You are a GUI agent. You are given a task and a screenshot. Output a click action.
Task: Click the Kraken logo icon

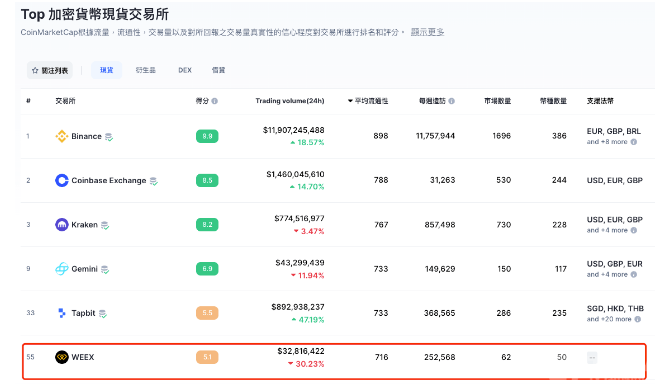click(62, 225)
